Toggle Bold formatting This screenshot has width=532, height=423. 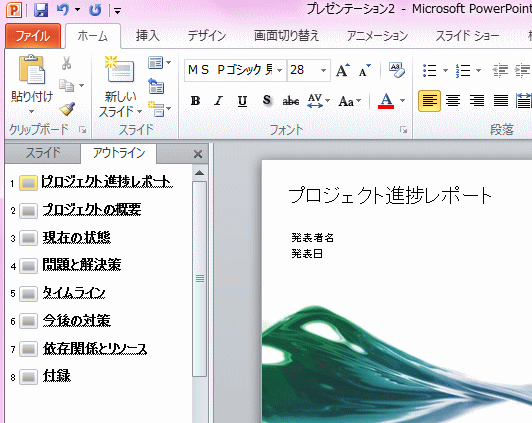coord(195,101)
